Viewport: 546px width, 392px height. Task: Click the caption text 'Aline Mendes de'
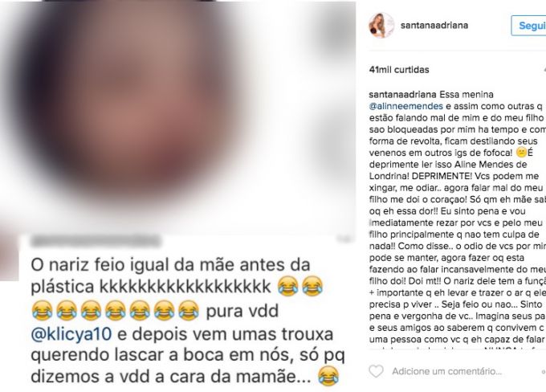click(492, 164)
